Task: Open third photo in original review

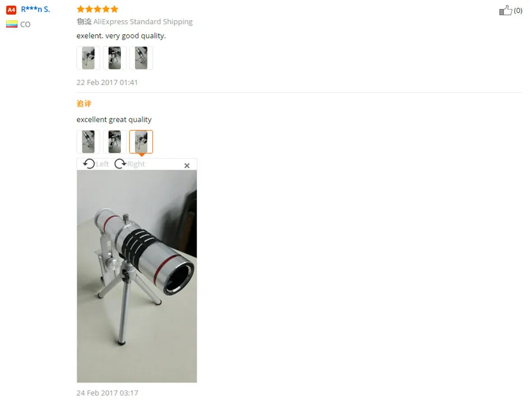Action: [x=141, y=58]
